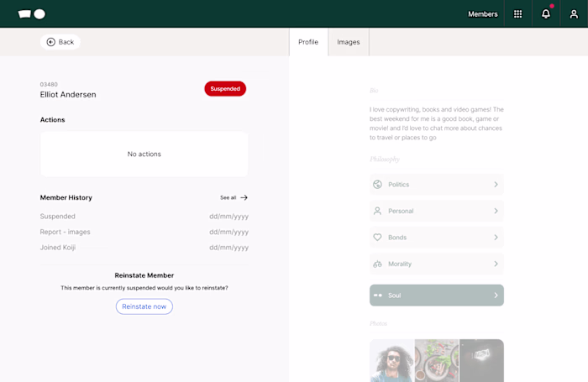588x382 pixels.
Task: Expand the Soul section chevron
Action: (496, 296)
